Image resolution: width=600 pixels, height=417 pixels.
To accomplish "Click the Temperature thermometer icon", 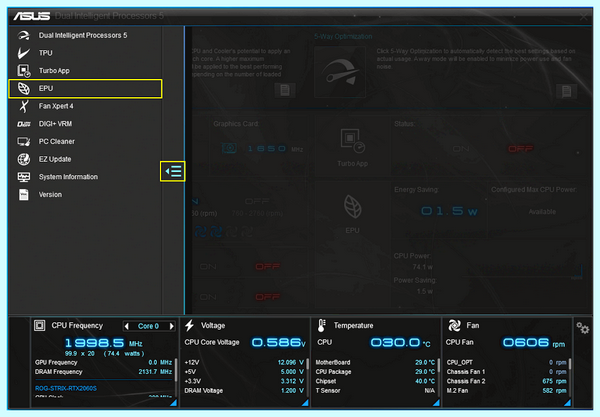I will pyautogui.click(x=321, y=326).
